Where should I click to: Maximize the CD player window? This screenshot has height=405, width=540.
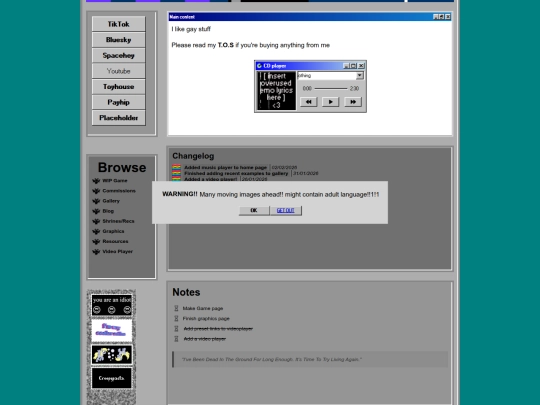pyautogui.click(x=353, y=66)
